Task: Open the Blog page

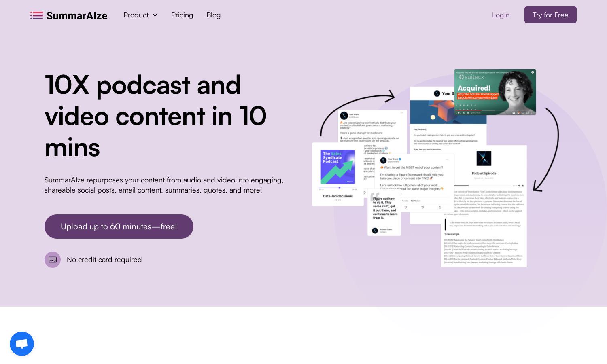Action: pyautogui.click(x=214, y=15)
